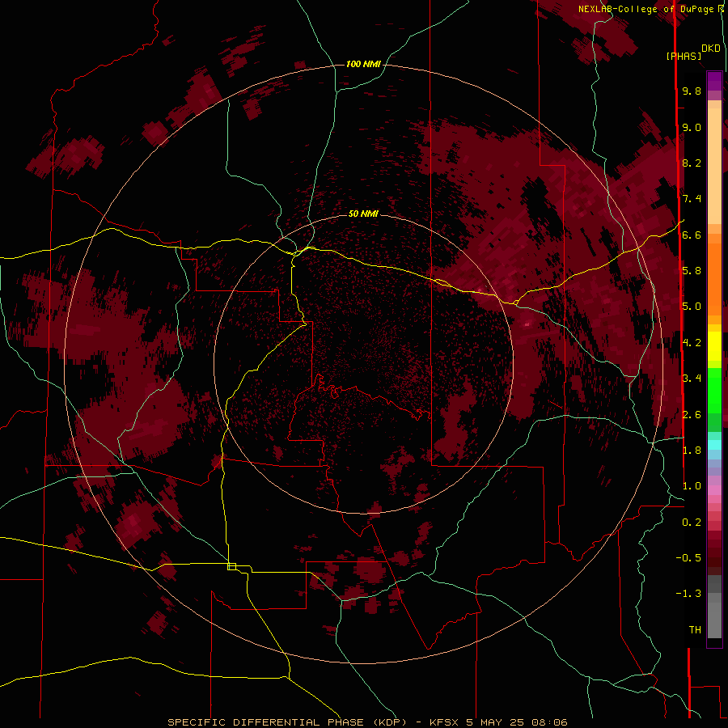This screenshot has height=728, width=728.
Task: Click the "9.8" scale value
Action: 692,91
